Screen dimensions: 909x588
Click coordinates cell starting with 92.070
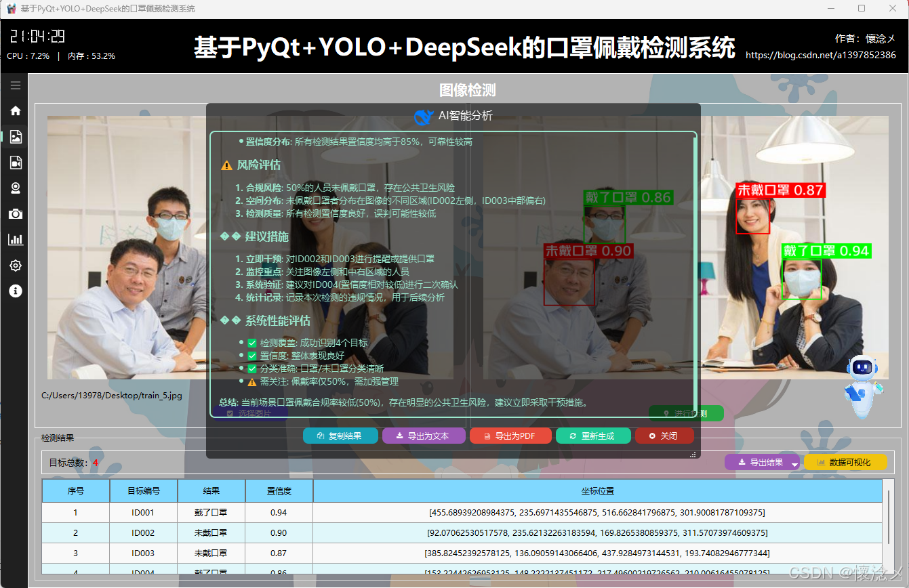[x=598, y=533]
